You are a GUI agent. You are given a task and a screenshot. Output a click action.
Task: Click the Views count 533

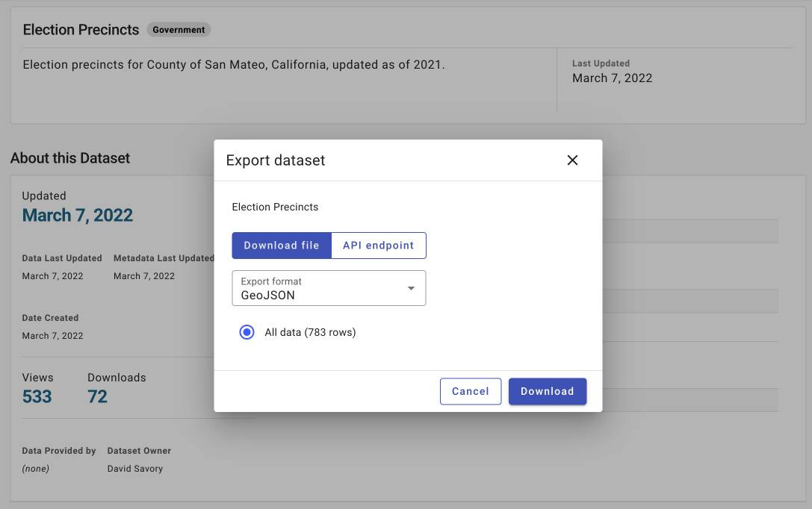(37, 397)
